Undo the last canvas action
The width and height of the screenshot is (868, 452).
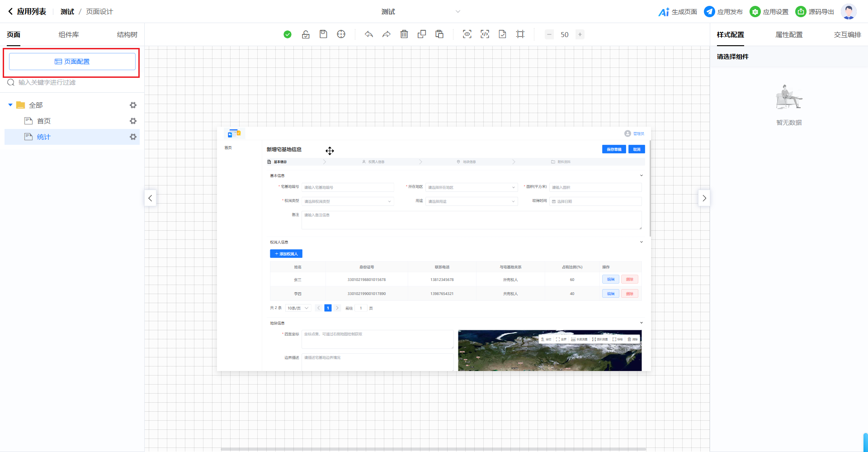pyautogui.click(x=369, y=34)
